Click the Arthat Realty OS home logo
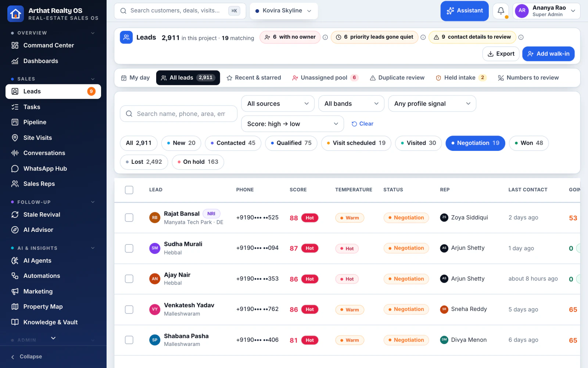 (x=15, y=14)
